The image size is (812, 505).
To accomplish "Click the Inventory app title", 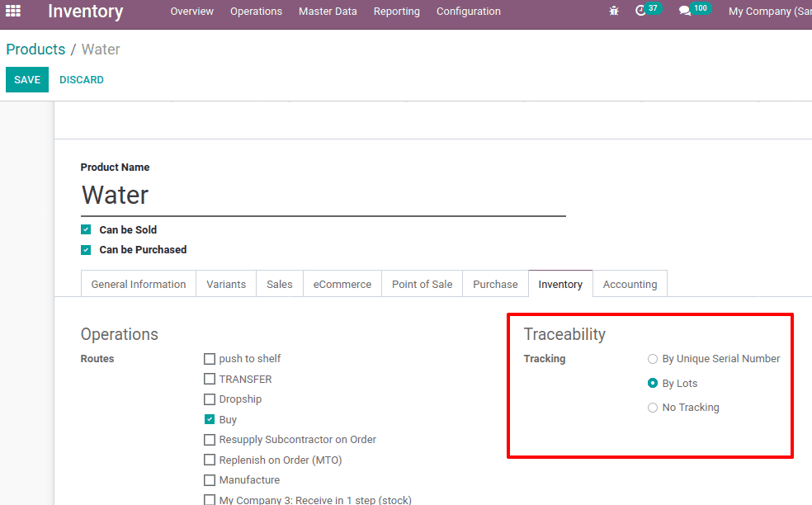I will [86, 11].
